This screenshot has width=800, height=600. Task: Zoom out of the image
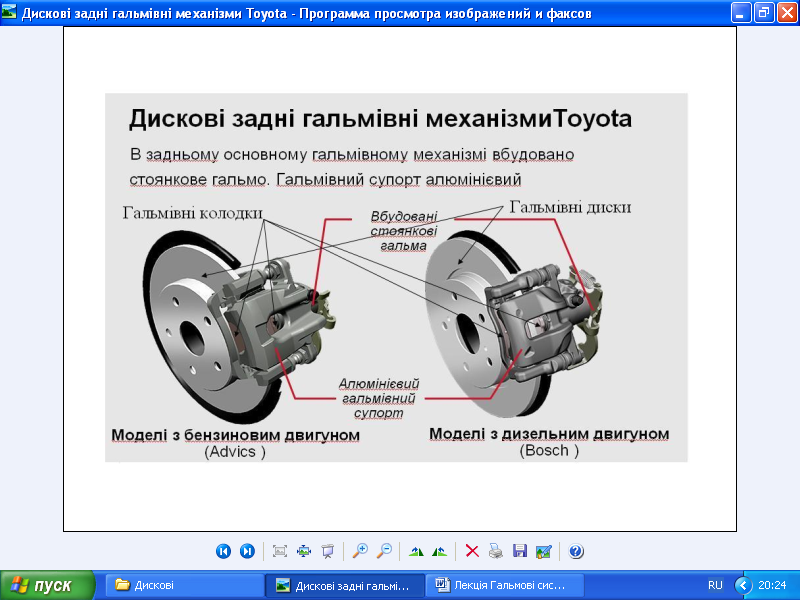(384, 551)
